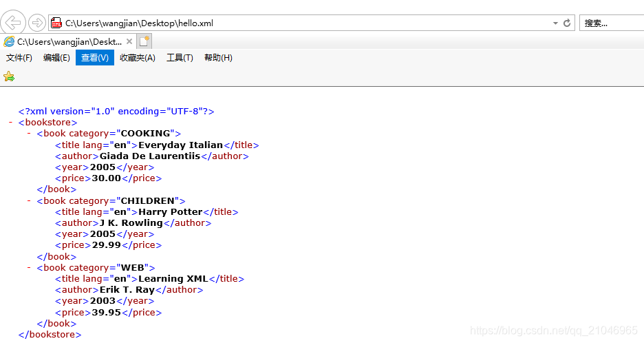
Task: Click the title text Learning XML
Action: pyautogui.click(x=173, y=279)
